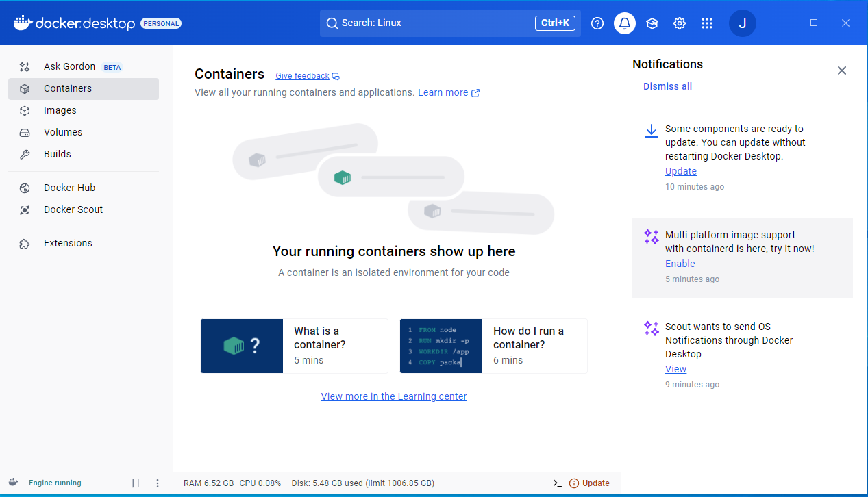Click sparkle icon beside Multi-platform image notification
This screenshot has height=497, width=868.
click(x=652, y=237)
